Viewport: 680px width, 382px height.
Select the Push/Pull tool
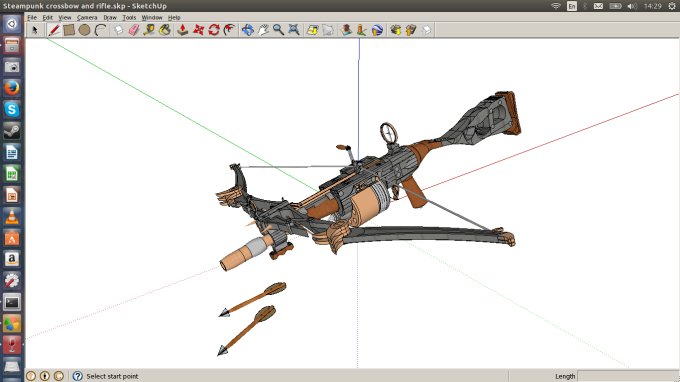click(x=183, y=30)
